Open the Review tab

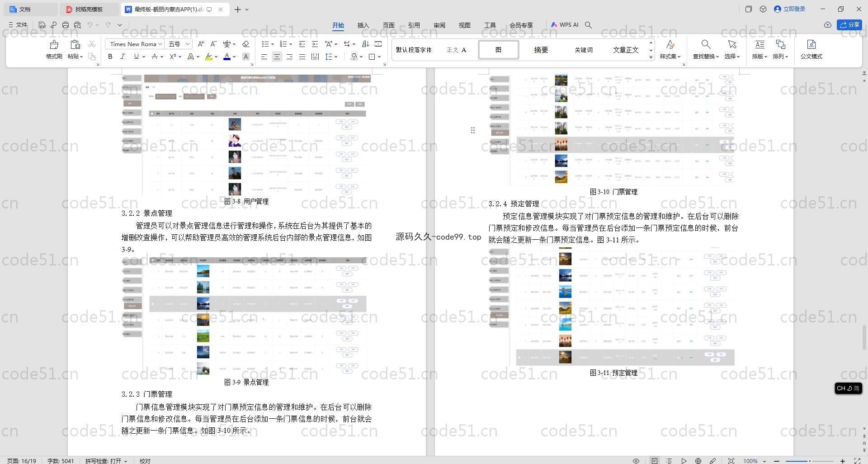pos(439,25)
